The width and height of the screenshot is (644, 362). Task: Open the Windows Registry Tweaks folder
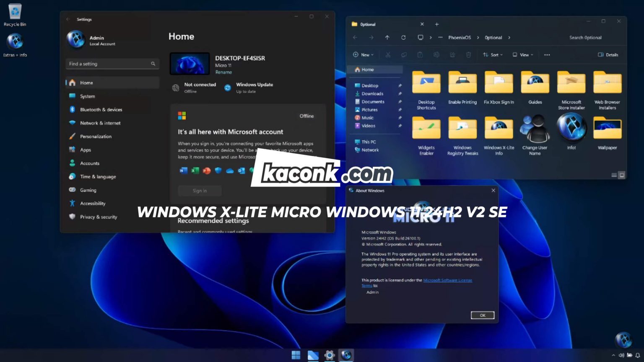462,136
